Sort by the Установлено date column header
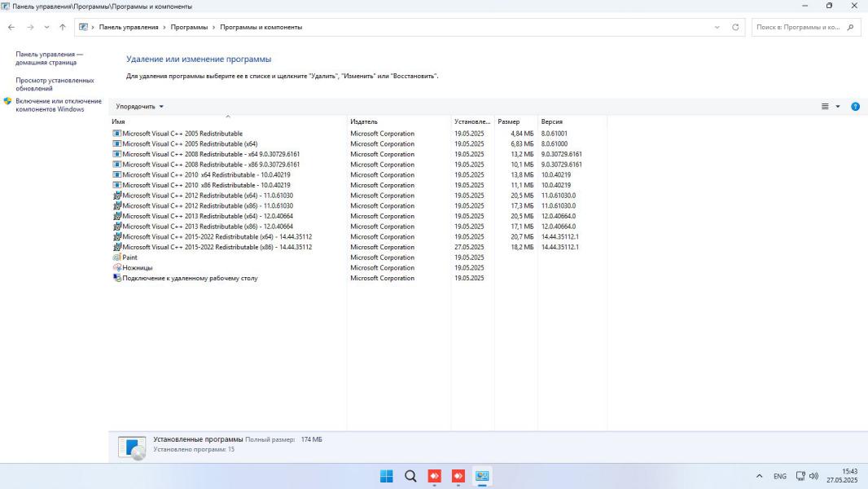868x489 pixels. tap(472, 121)
